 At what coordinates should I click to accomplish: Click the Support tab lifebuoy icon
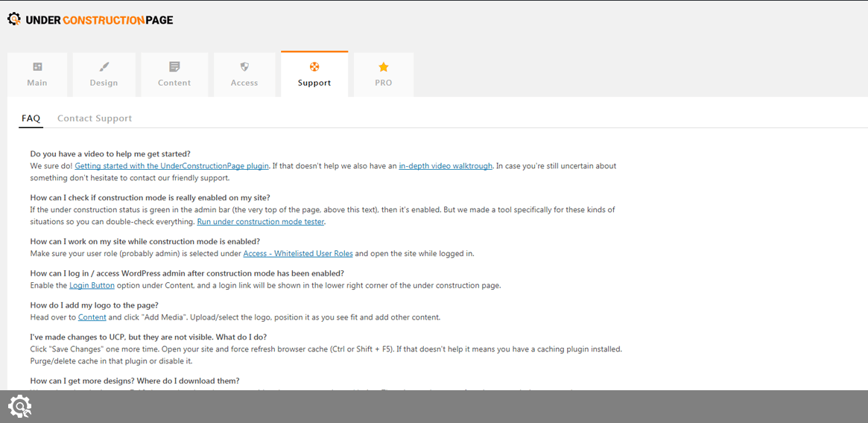pos(314,67)
